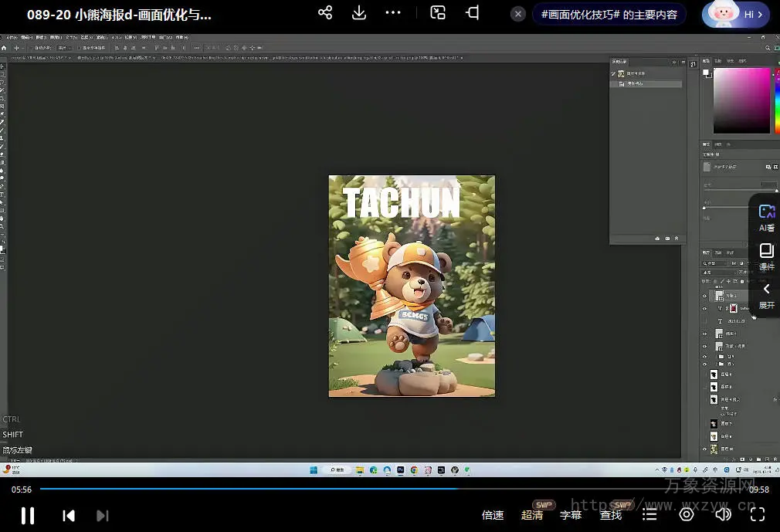Open the 倍速 playback speed menu
This screenshot has width=780, height=532.
click(x=493, y=515)
